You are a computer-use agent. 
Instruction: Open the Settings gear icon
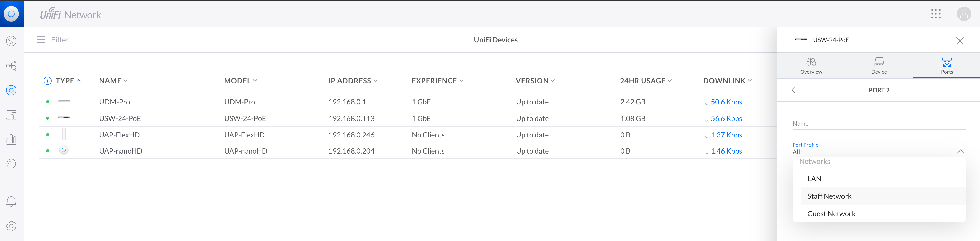[12, 226]
